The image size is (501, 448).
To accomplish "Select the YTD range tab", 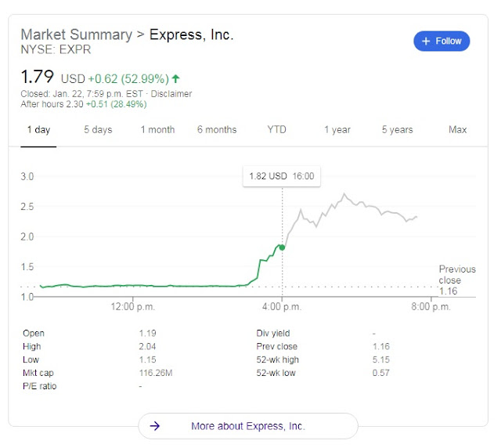I will point(276,130).
